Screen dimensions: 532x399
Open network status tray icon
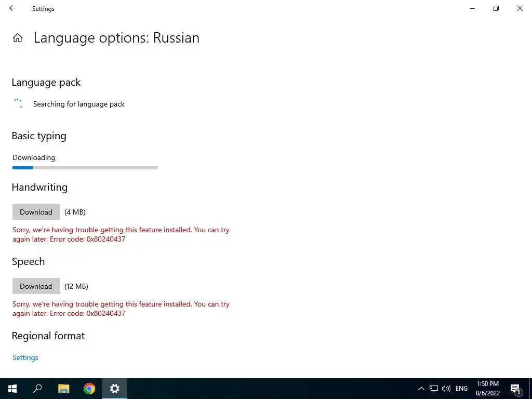[x=434, y=389]
